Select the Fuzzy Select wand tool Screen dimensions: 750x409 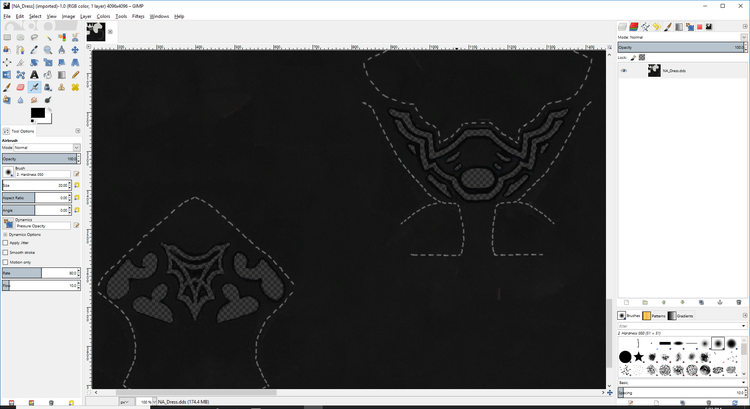48,37
